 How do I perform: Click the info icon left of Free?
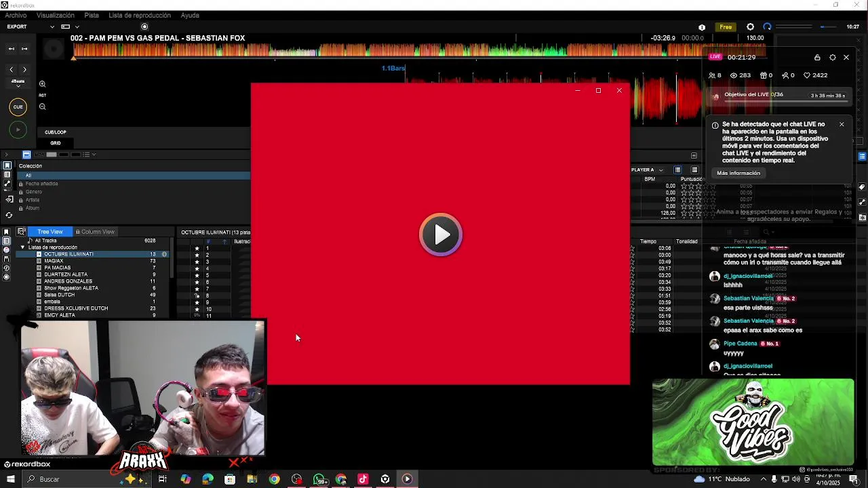702,27
